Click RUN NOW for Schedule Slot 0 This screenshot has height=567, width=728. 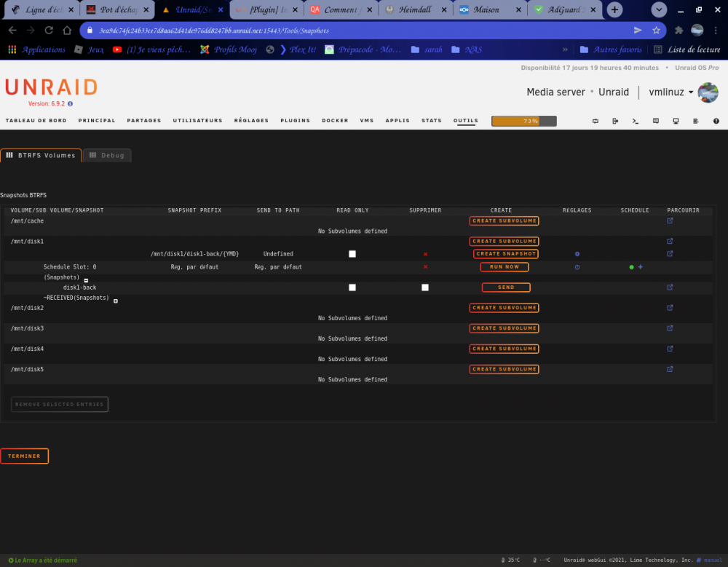505,267
